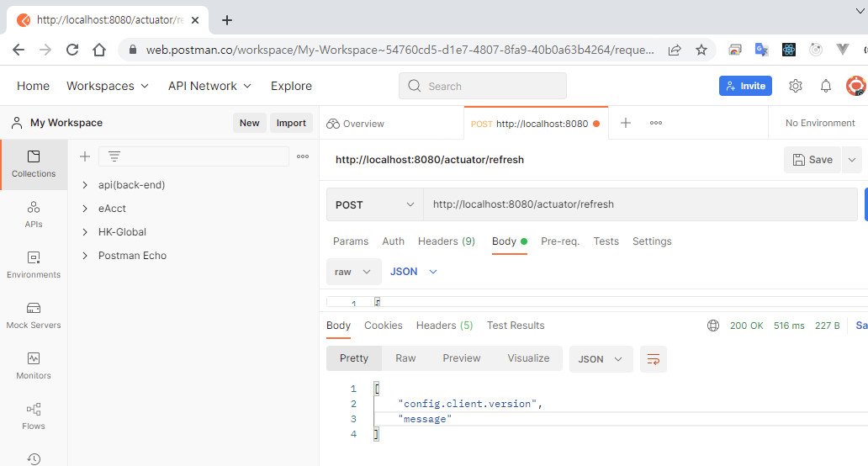Open Explore in Postman header

click(291, 86)
